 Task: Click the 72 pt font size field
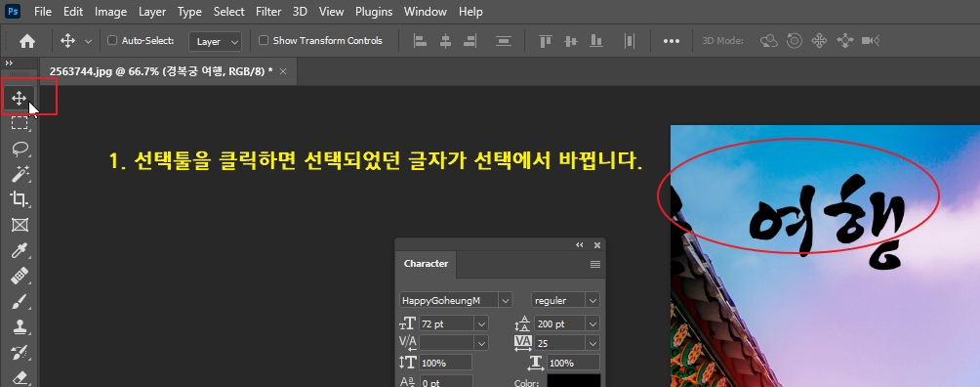point(447,324)
